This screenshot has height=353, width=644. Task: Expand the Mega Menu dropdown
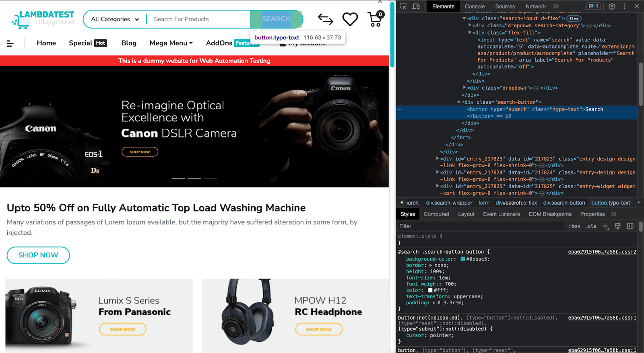pyautogui.click(x=171, y=43)
